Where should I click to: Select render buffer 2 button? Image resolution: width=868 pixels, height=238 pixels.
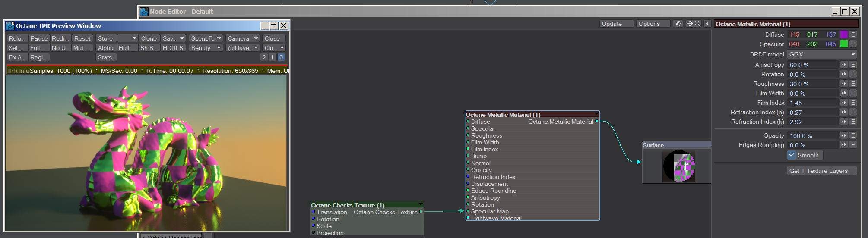coord(264,57)
